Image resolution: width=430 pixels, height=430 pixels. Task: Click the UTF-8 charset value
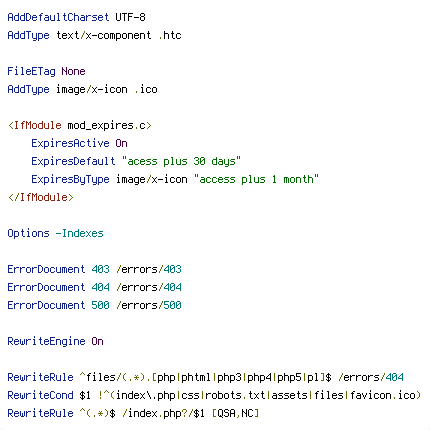click(130, 17)
